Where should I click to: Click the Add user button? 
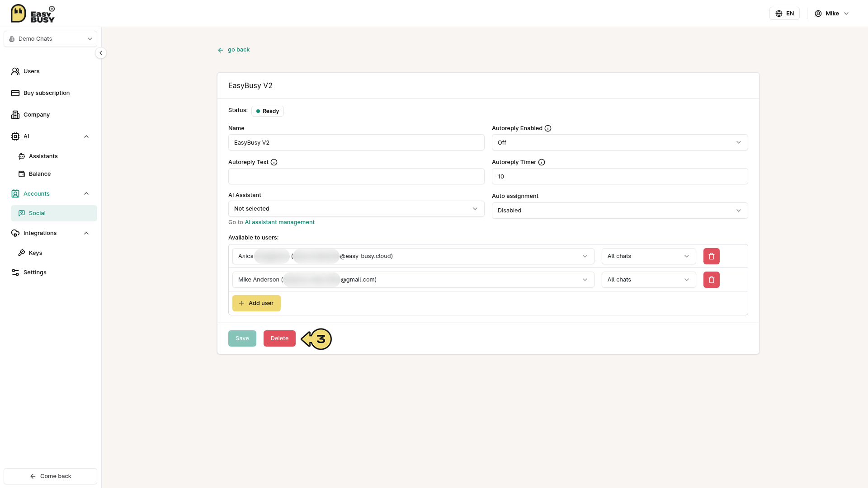point(256,303)
